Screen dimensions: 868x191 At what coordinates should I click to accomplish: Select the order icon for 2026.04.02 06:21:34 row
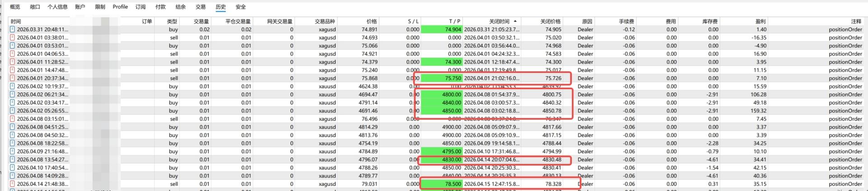point(12,94)
